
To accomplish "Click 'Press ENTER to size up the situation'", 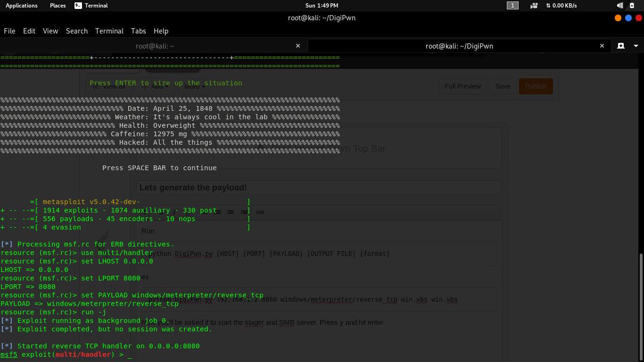I will point(166,83).
